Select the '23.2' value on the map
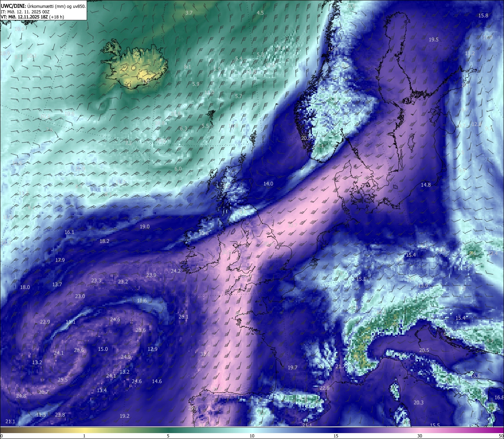504x439 pixels. tap(123, 282)
